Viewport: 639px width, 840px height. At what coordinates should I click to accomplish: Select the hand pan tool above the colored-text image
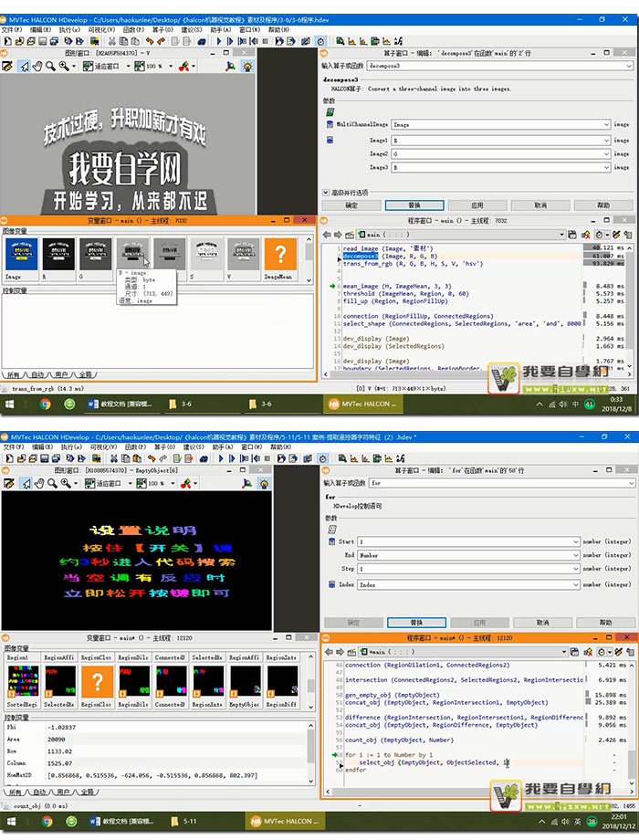[x=39, y=483]
